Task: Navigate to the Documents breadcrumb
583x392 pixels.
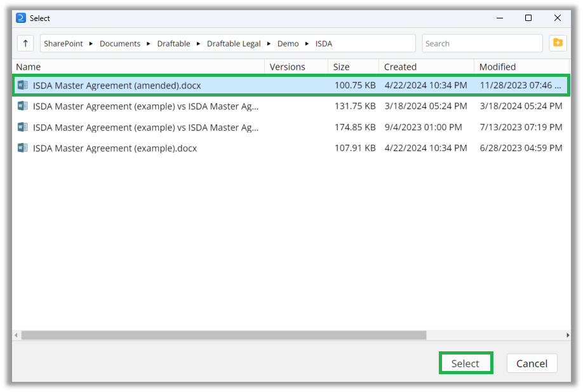Action: coord(120,43)
